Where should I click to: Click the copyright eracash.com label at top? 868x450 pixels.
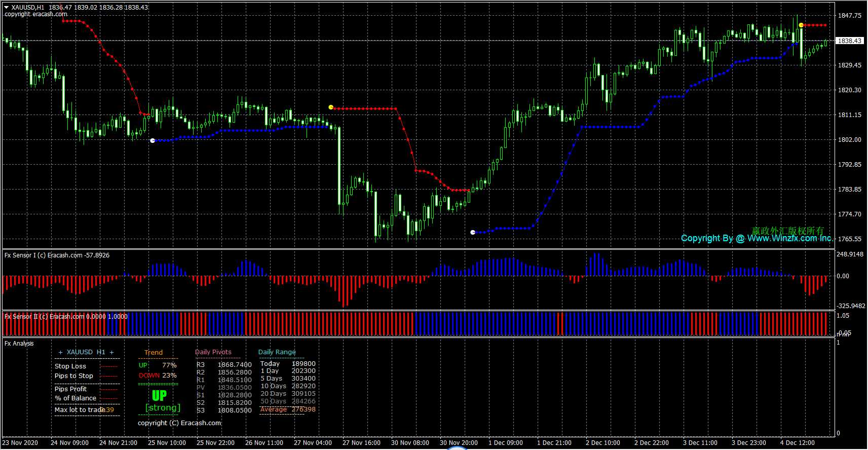(x=36, y=14)
